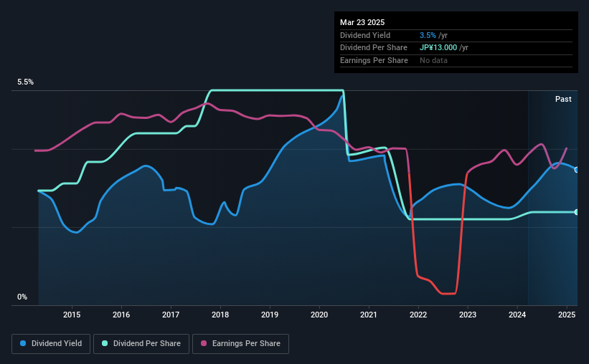
Task: Click the 2025 x-axis label
Action: click(567, 315)
